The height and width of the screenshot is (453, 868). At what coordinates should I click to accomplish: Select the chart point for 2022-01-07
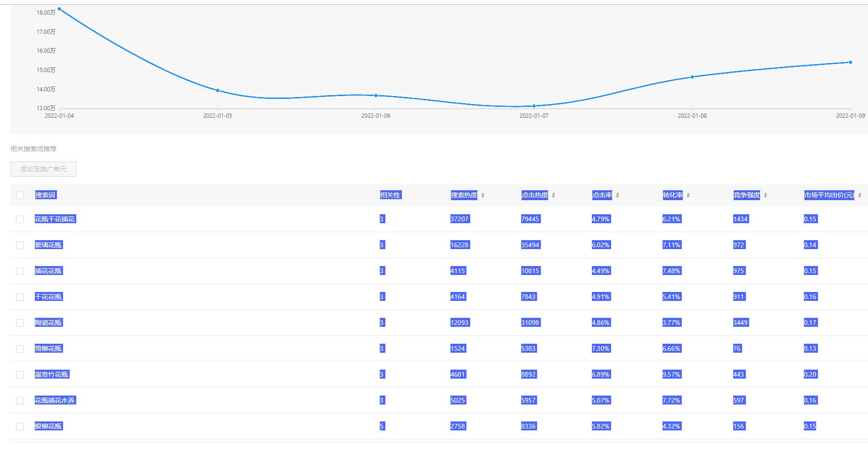tap(534, 106)
